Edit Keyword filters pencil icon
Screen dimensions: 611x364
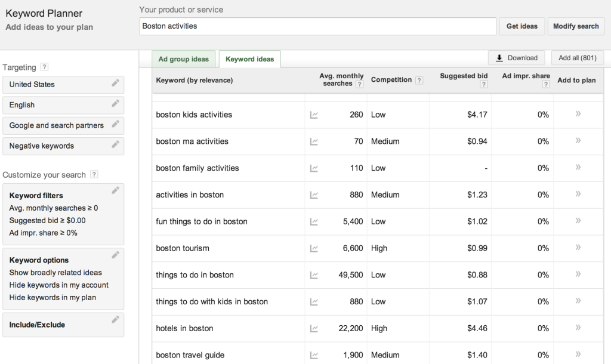pos(115,190)
